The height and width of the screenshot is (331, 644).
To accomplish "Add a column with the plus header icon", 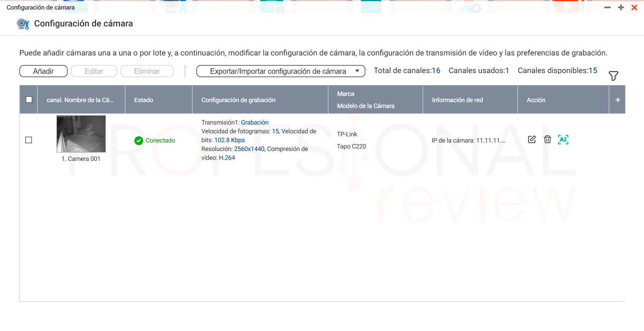I will pos(618,100).
